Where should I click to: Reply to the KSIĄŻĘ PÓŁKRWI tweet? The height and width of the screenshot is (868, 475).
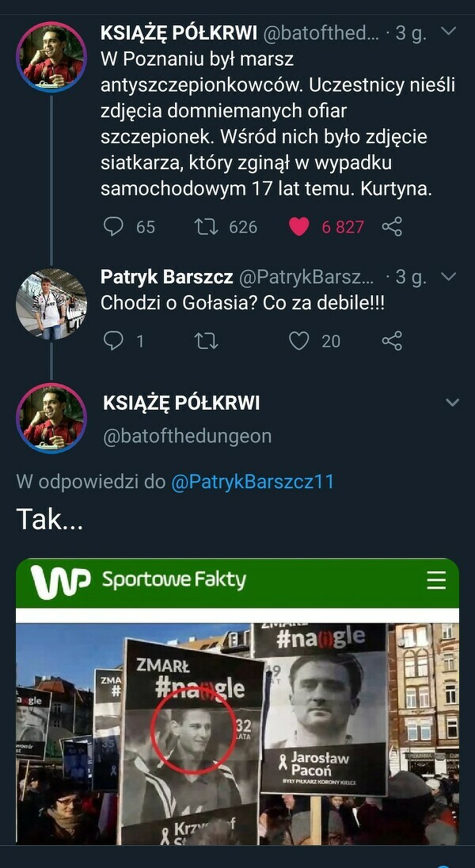pyautogui.click(x=114, y=226)
